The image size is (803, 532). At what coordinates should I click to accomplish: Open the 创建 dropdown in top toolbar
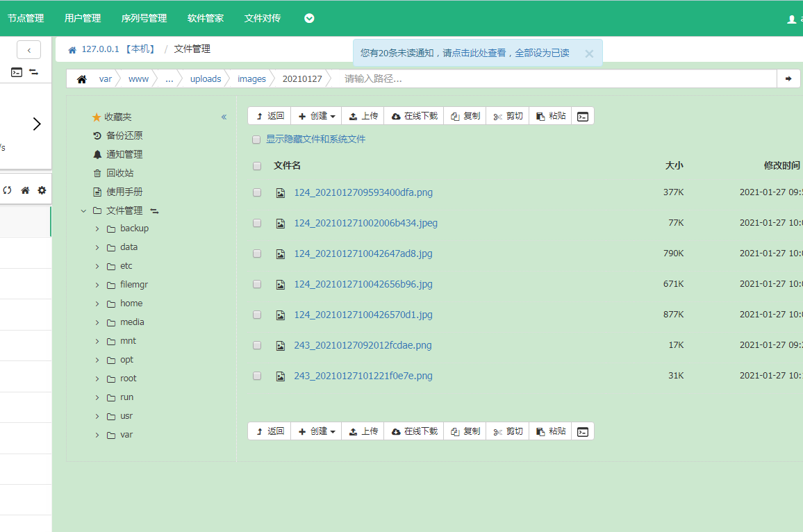[317, 116]
